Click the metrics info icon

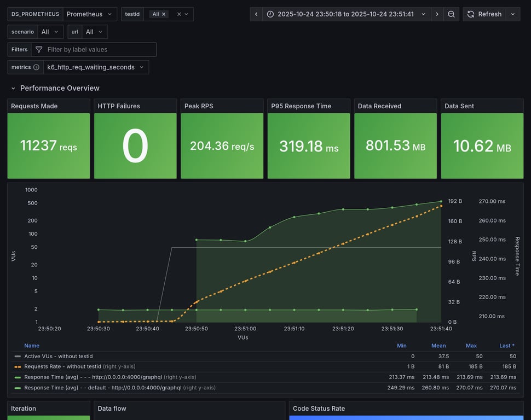pyautogui.click(x=36, y=67)
